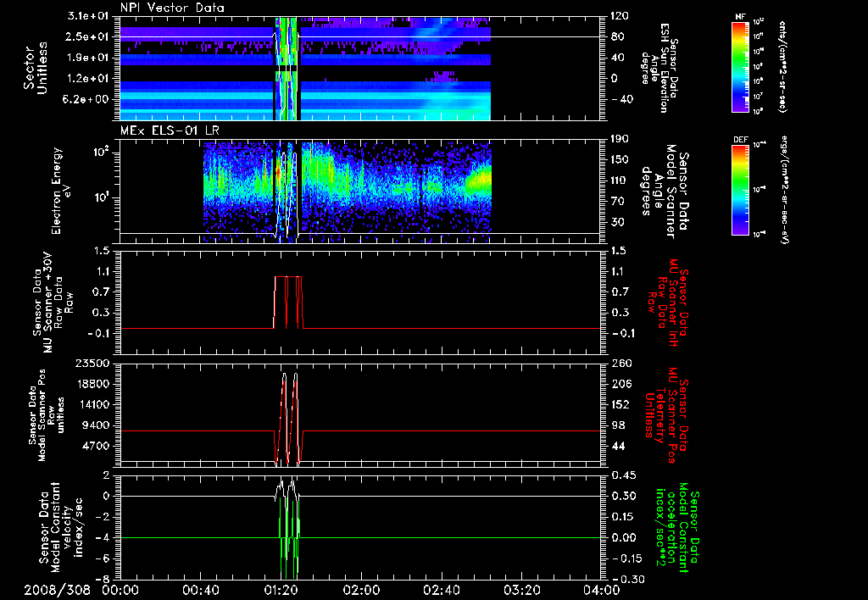Click the DEF energy flux color bar
The width and height of the screenshot is (868, 600).
coord(740,190)
